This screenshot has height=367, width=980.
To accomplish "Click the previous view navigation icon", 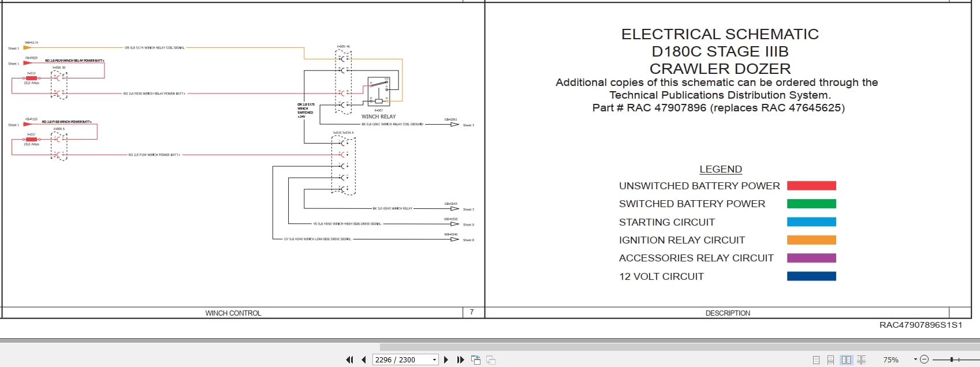I will [x=476, y=359].
